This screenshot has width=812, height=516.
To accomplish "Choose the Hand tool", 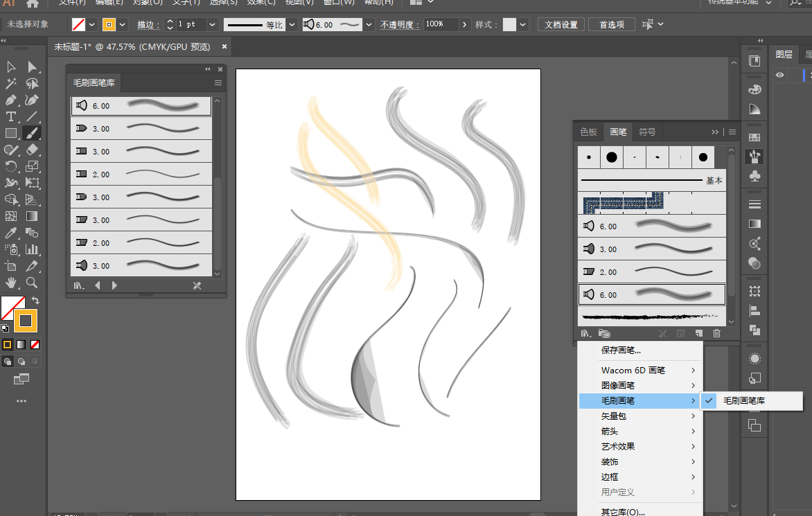I will (11, 283).
